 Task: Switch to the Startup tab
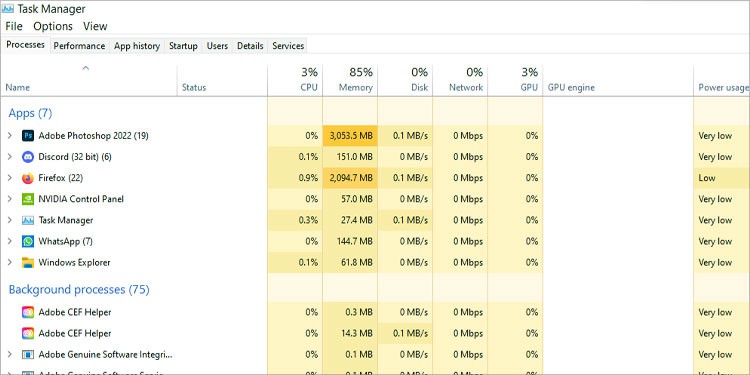(x=183, y=46)
